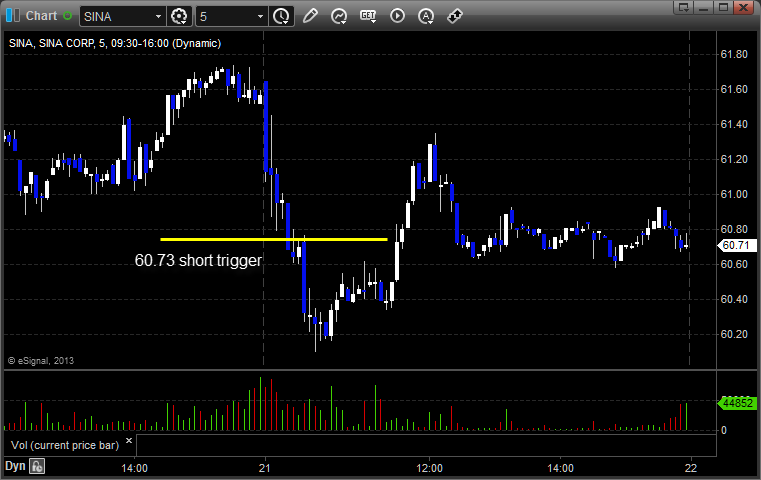Open the chart settings gear menu

pos(179,17)
